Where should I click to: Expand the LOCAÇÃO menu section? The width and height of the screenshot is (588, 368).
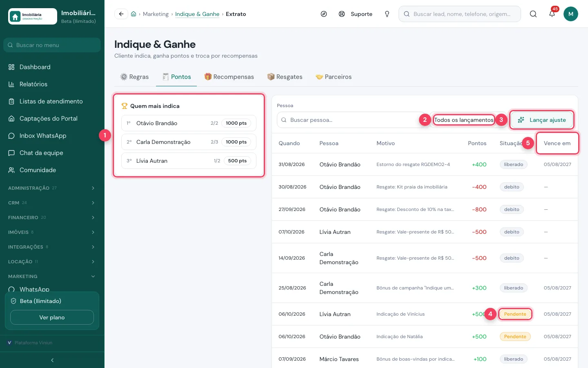coord(52,262)
